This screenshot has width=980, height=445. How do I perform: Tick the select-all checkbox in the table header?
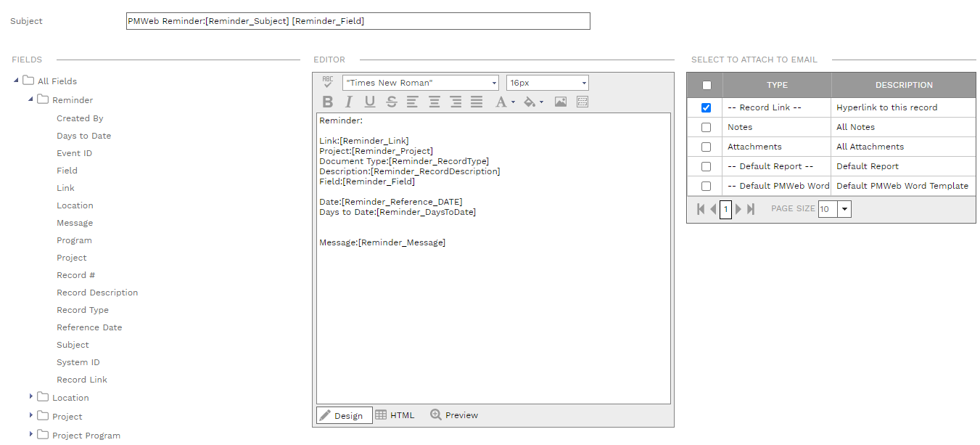click(707, 85)
